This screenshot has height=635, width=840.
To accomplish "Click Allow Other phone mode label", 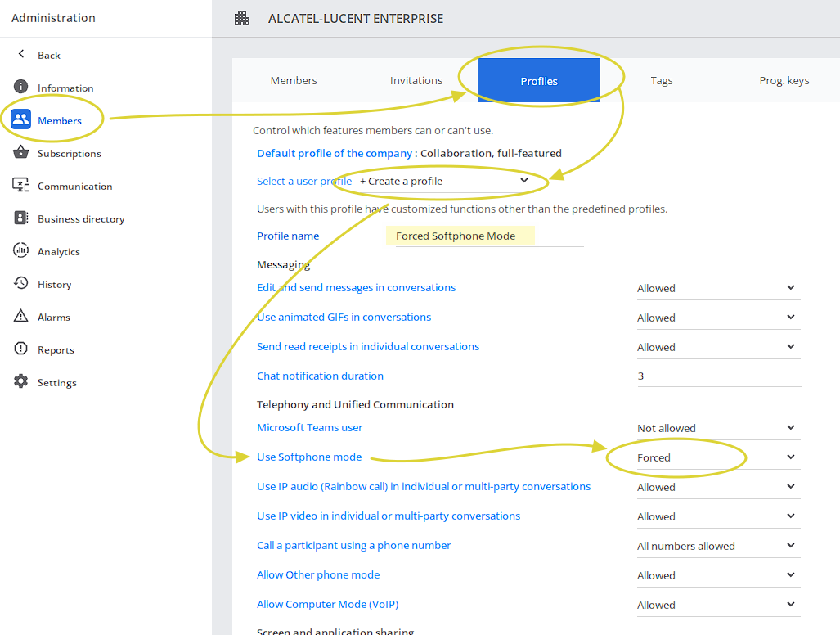I will (x=318, y=574).
